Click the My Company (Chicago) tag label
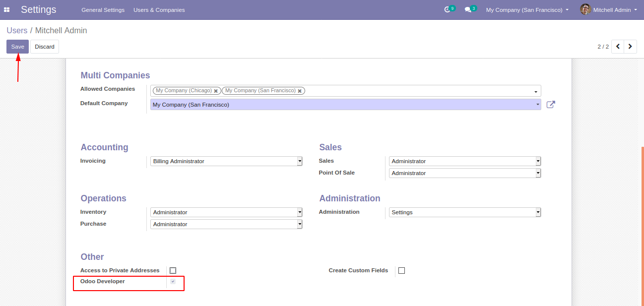 (x=184, y=91)
